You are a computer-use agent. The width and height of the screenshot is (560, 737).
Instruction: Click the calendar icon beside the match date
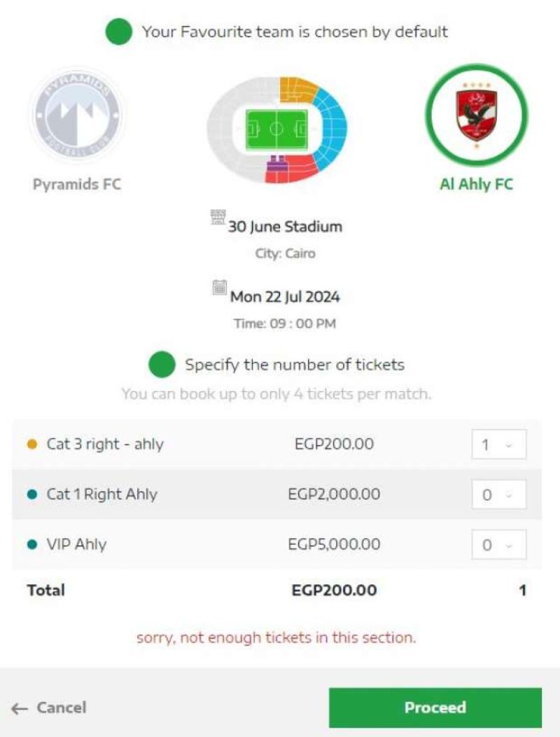220,287
